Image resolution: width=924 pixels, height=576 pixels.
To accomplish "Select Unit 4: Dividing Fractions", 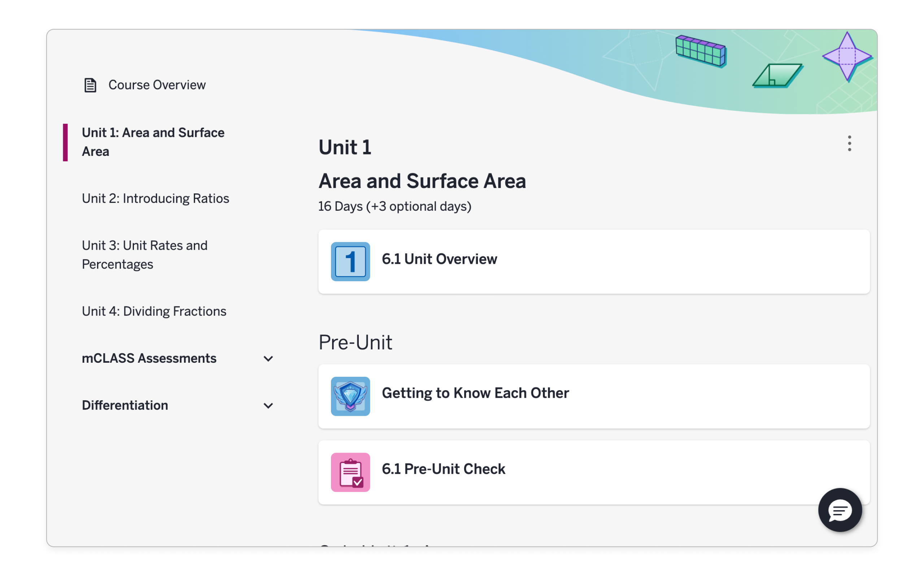I will 154,311.
